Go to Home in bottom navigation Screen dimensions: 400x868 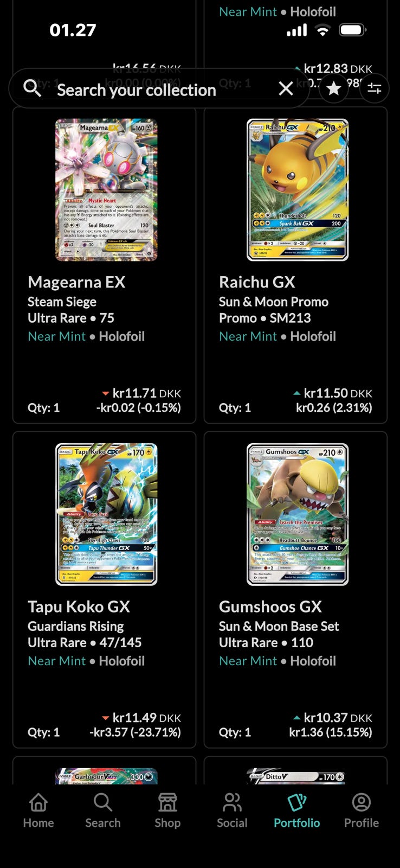(38, 811)
